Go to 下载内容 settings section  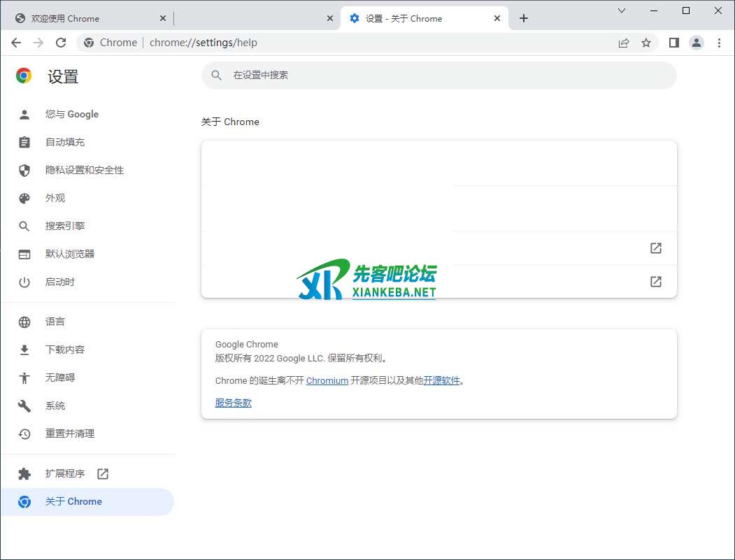coord(65,350)
